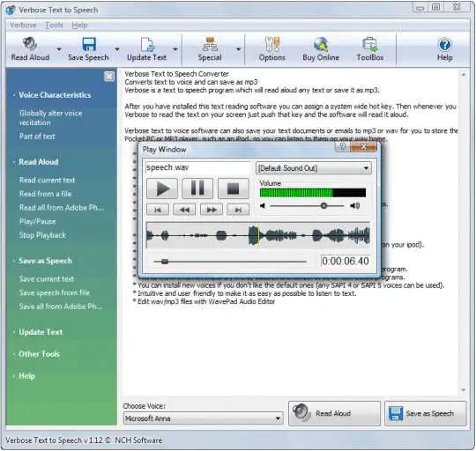The height and width of the screenshot is (451, 476).
Task: Click the Buy Online toolbar icon
Action: pos(321,44)
